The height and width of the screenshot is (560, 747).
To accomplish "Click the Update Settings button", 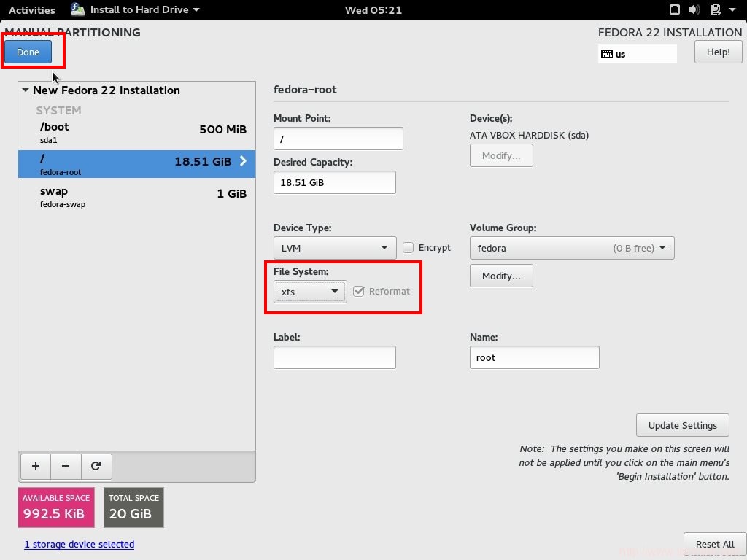I will click(x=683, y=425).
